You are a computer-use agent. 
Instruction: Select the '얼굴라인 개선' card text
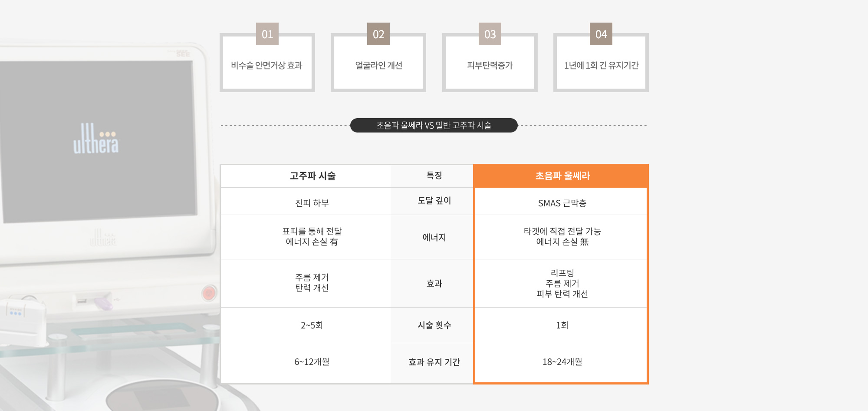click(378, 65)
